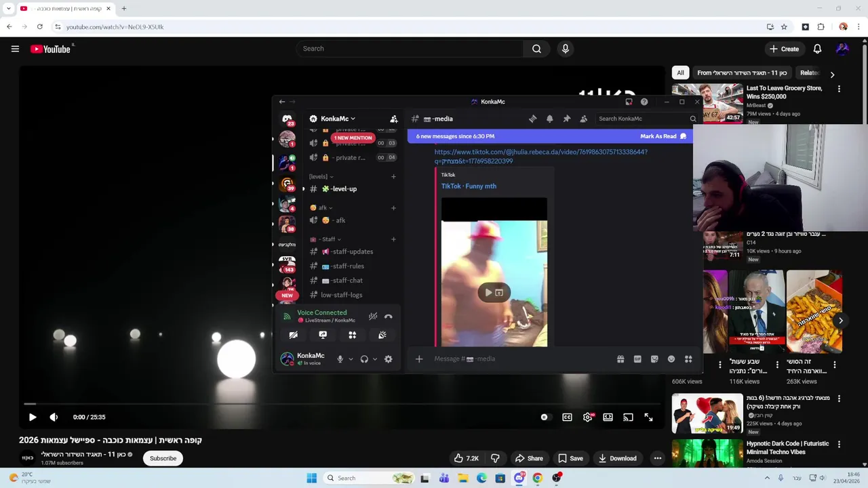Open Discord direct messages home icon
This screenshot has height=488, width=868.
click(x=287, y=119)
